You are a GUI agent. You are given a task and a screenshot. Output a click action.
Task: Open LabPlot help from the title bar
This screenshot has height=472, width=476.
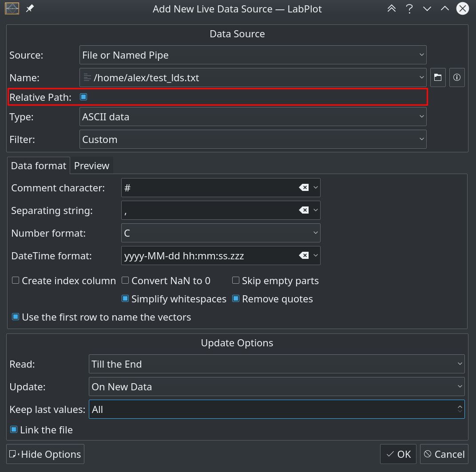click(x=409, y=8)
